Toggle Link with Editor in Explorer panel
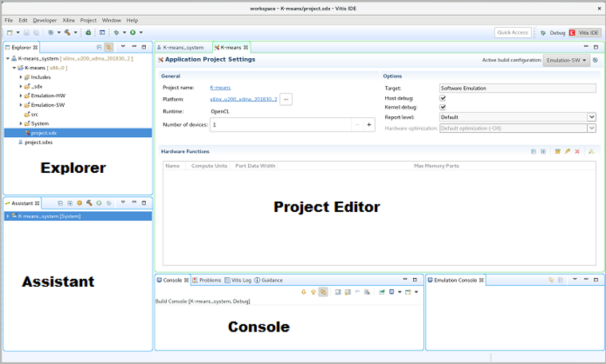 108,47
